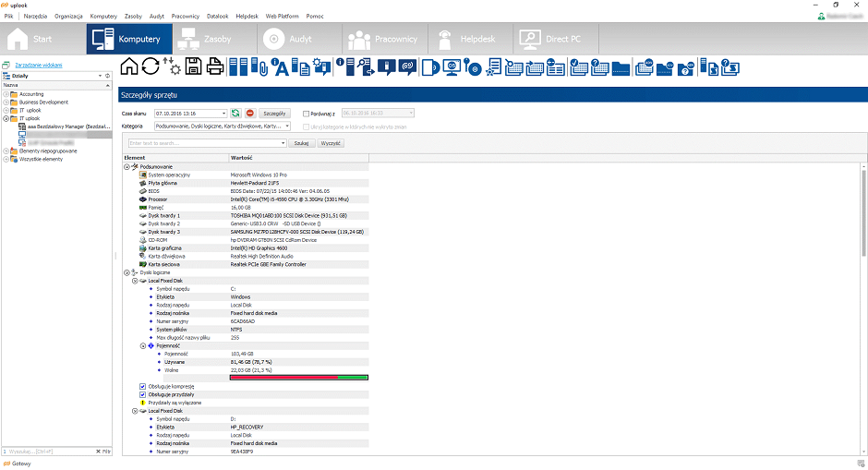The height and width of the screenshot is (470, 868).
Task: Collapse the Podsumowanie section
Action: (x=127, y=166)
